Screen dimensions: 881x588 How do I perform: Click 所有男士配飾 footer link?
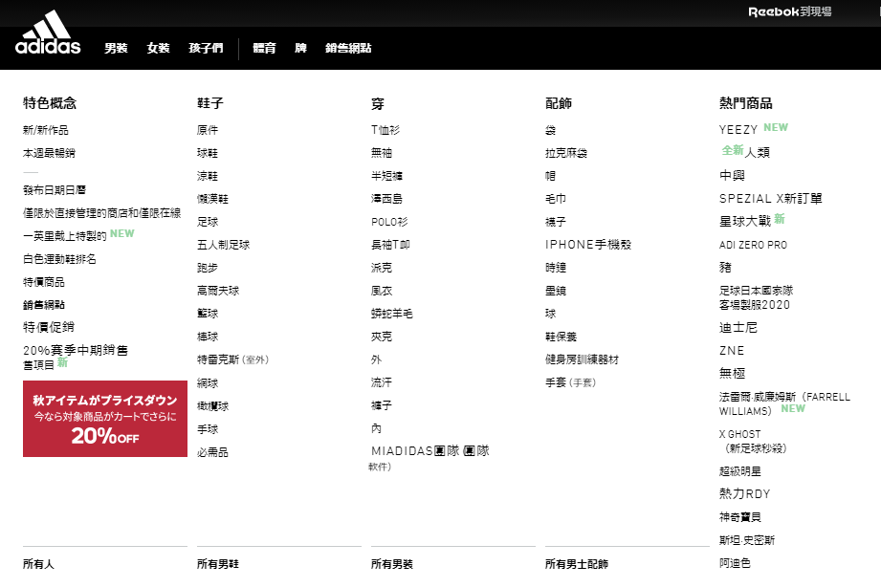click(577, 564)
